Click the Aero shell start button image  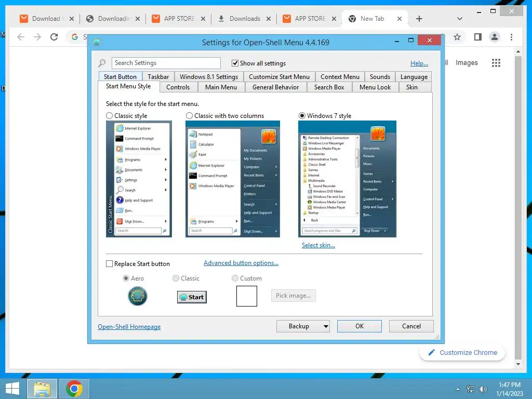(137, 296)
